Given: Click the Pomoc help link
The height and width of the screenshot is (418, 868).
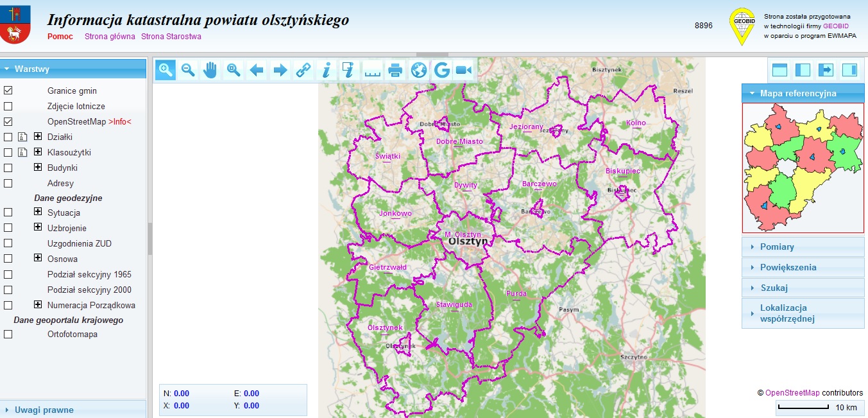Looking at the screenshot, I should 60,37.
